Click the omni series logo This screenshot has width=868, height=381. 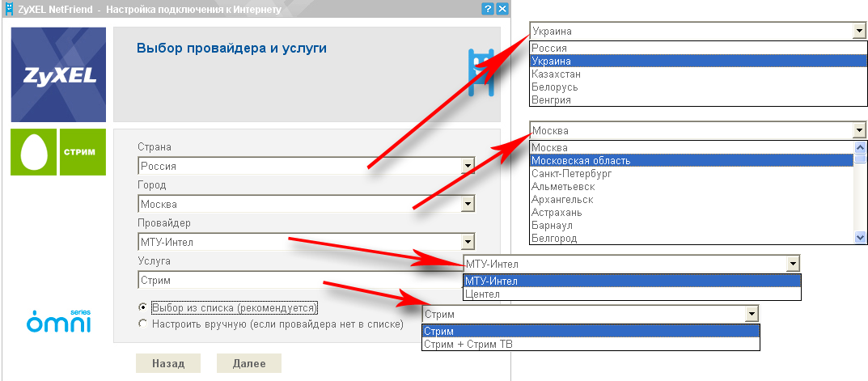coord(58,321)
